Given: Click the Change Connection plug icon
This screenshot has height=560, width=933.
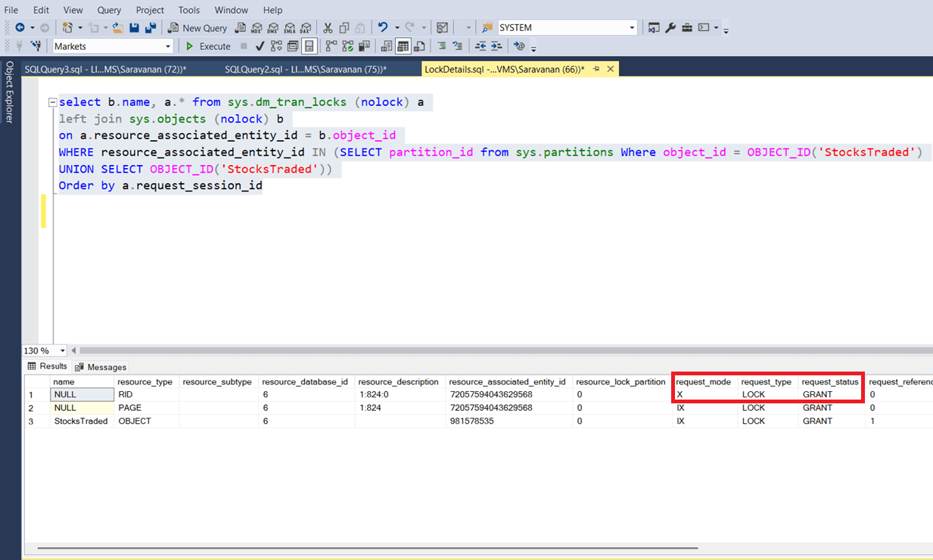Looking at the screenshot, I should coord(35,46).
